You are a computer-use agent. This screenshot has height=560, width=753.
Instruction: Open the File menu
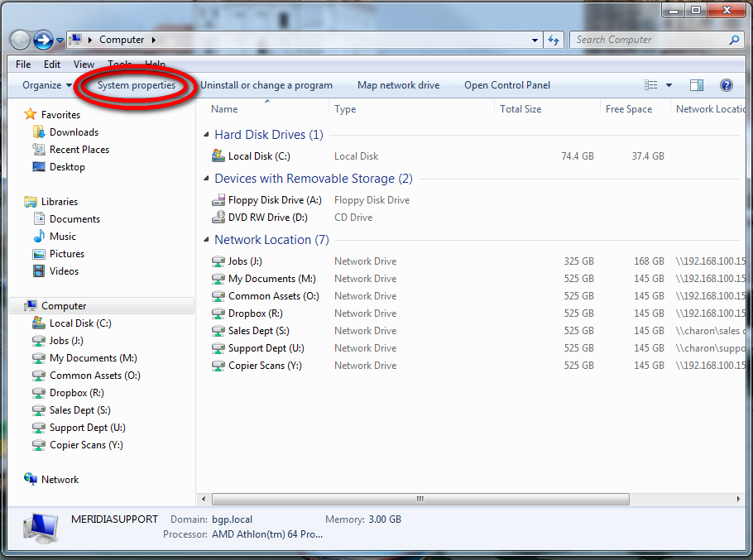(23, 64)
